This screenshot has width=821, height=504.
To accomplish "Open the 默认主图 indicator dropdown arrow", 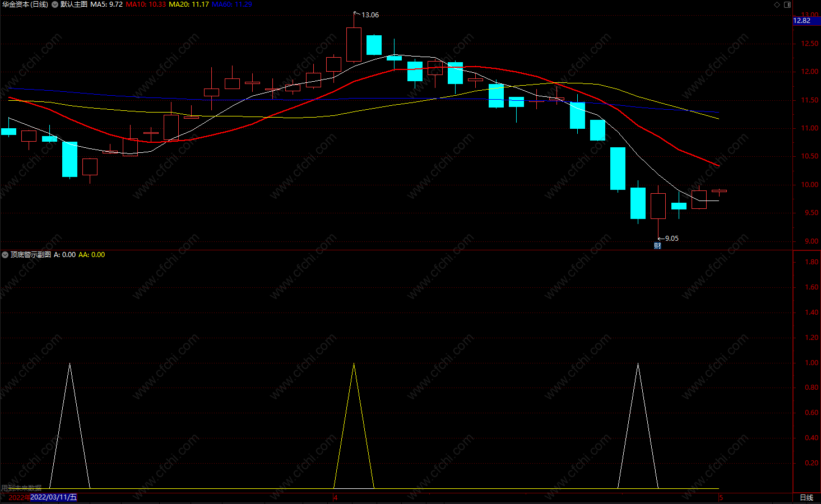I will [55, 4].
